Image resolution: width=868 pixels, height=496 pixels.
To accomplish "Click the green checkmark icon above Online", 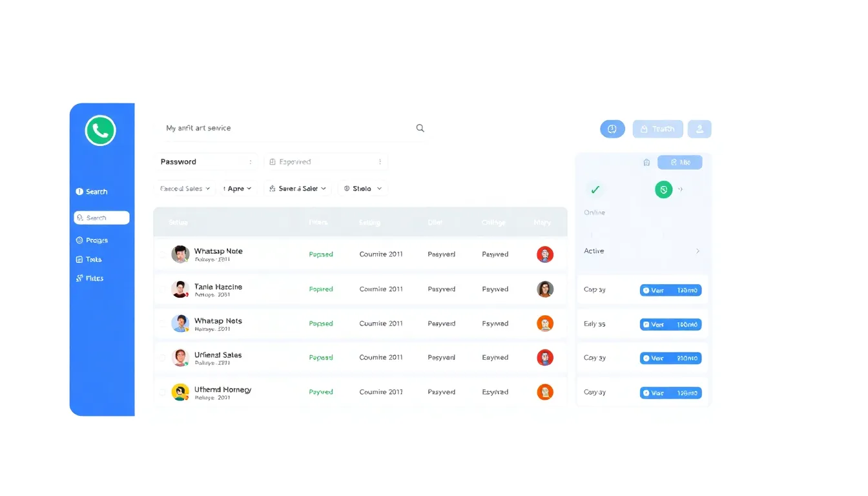I will (x=595, y=189).
